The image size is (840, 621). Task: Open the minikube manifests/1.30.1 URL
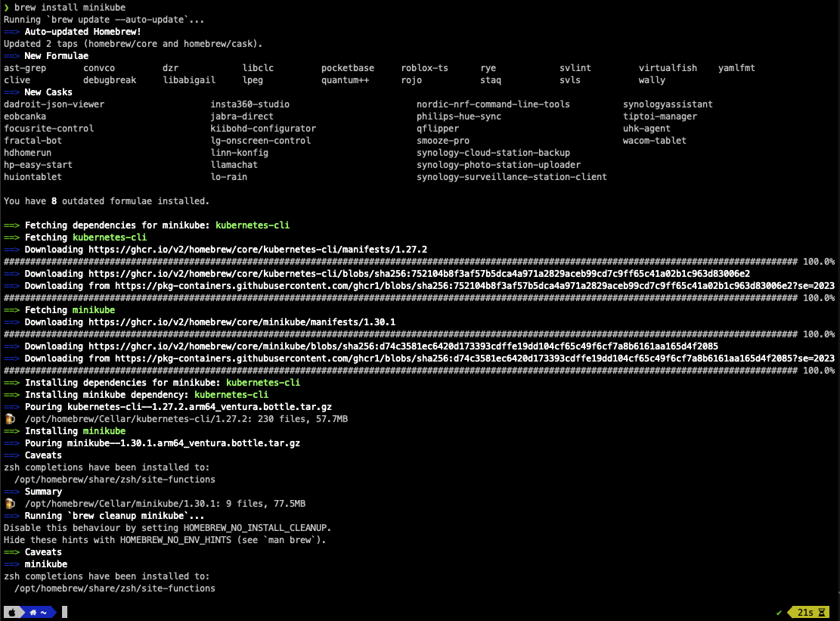242,322
